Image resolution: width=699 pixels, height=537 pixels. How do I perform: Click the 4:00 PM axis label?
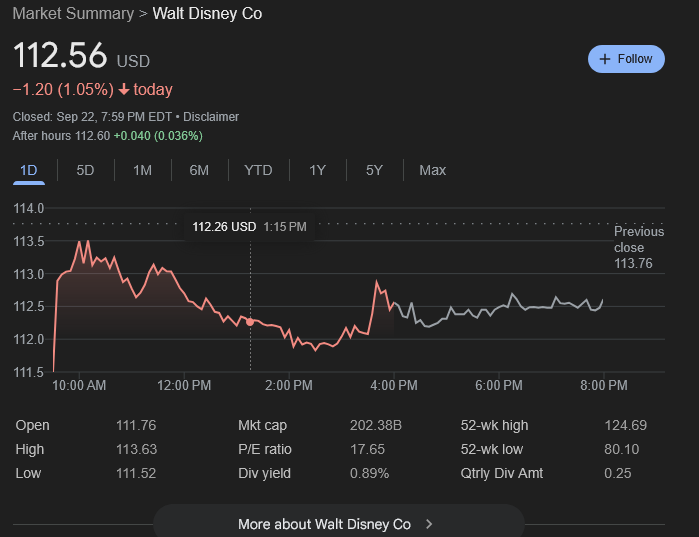click(394, 385)
